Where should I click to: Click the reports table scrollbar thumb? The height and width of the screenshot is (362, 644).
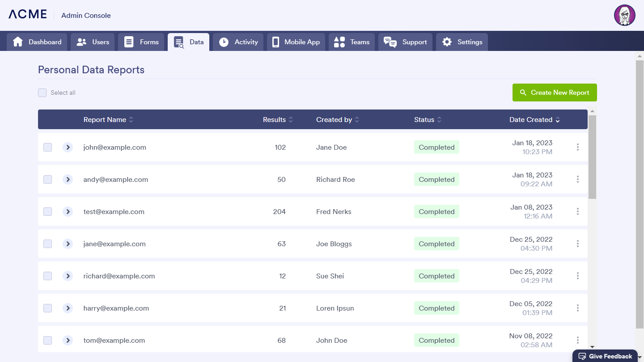pos(592,156)
